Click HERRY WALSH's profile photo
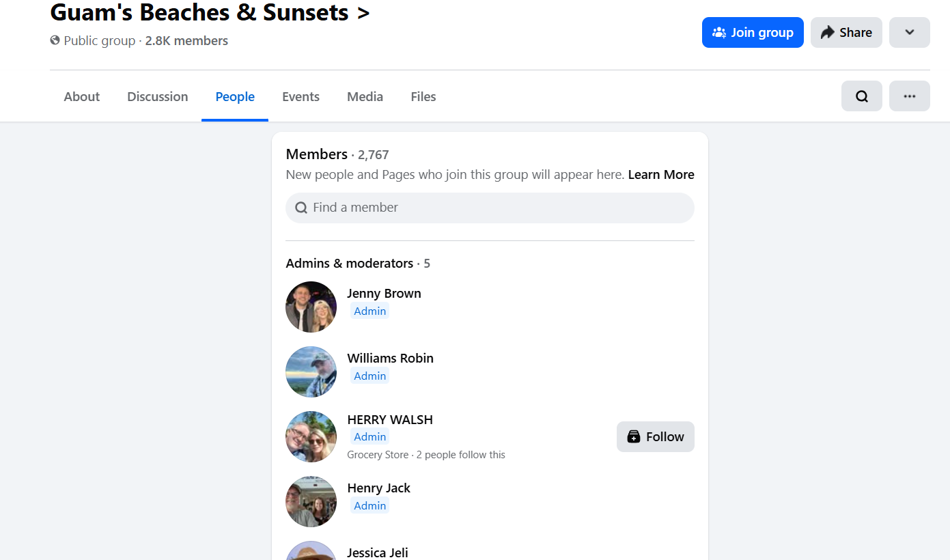 tap(311, 436)
